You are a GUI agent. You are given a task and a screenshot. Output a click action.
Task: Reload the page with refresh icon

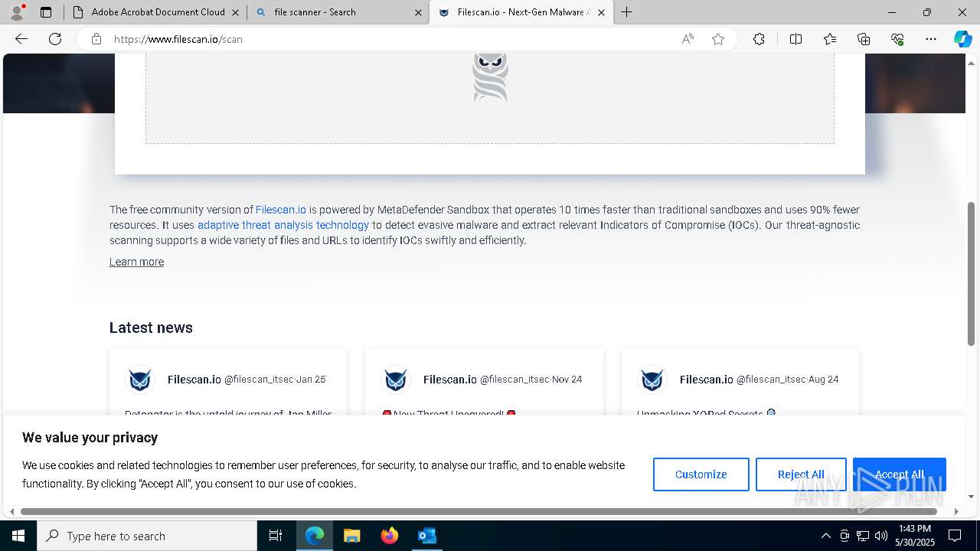tap(55, 39)
